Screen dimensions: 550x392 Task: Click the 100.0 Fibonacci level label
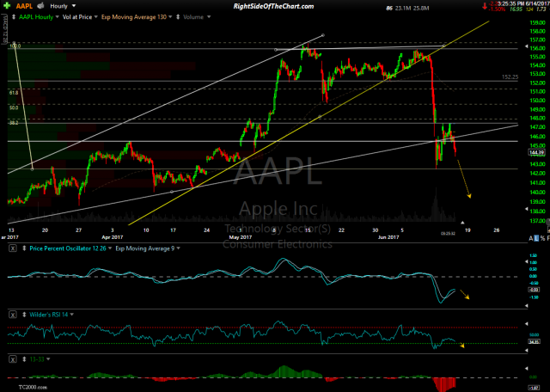tap(15, 46)
